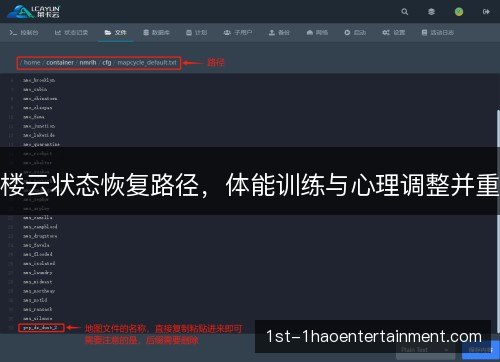Click the nms_silence line
The height and width of the screenshot is (362, 500).
tap(38, 319)
